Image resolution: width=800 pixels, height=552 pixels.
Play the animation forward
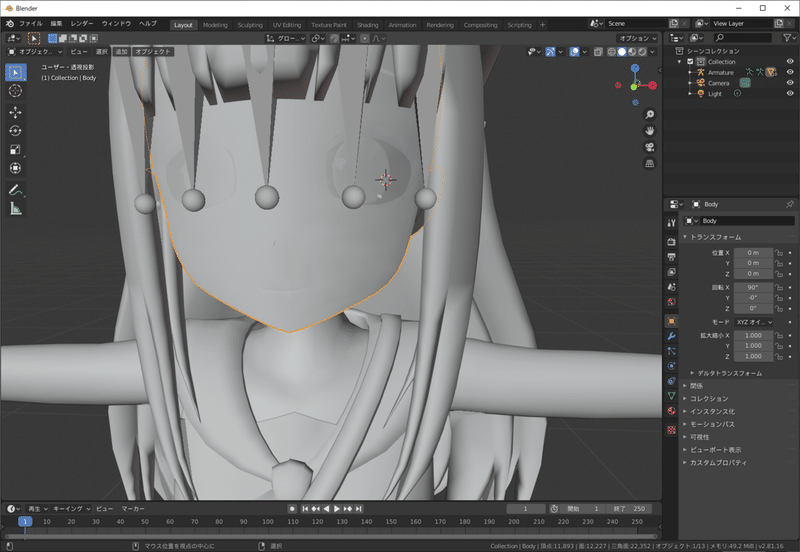point(337,509)
